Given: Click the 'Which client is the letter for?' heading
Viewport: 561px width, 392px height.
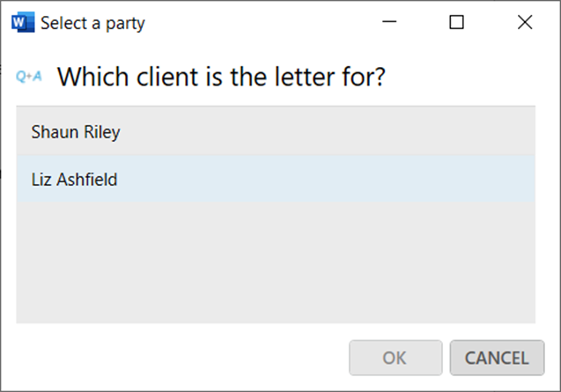Looking at the screenshot, I should click(x=221, y=77).
